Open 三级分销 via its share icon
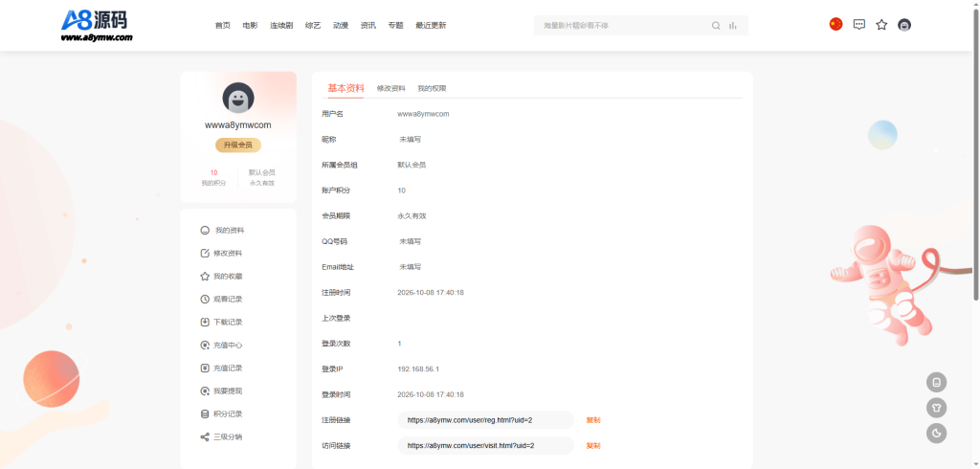This screenshot has width=980, height=469. click(205, 437)
